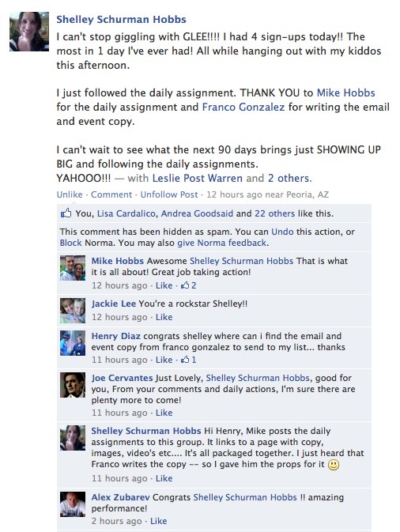Undo hiding the spam comment

[282, 232]
